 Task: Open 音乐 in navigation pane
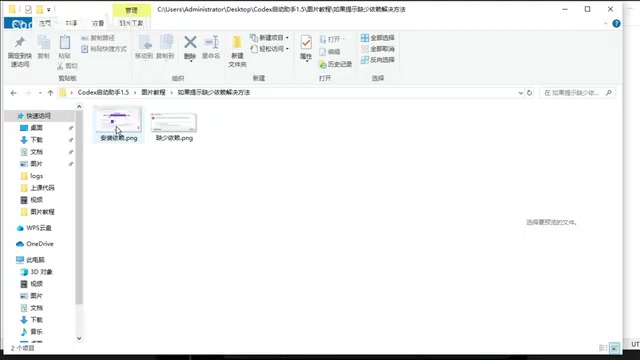pos(36,332)
